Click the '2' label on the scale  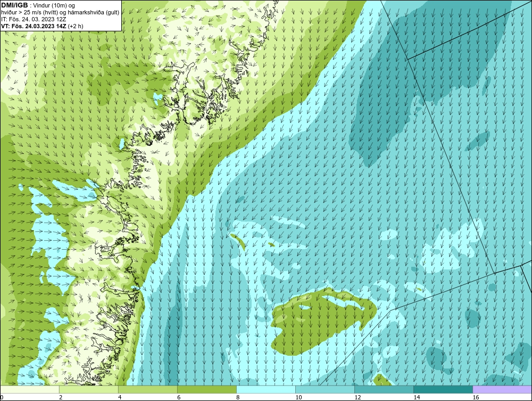click(61, 397)
